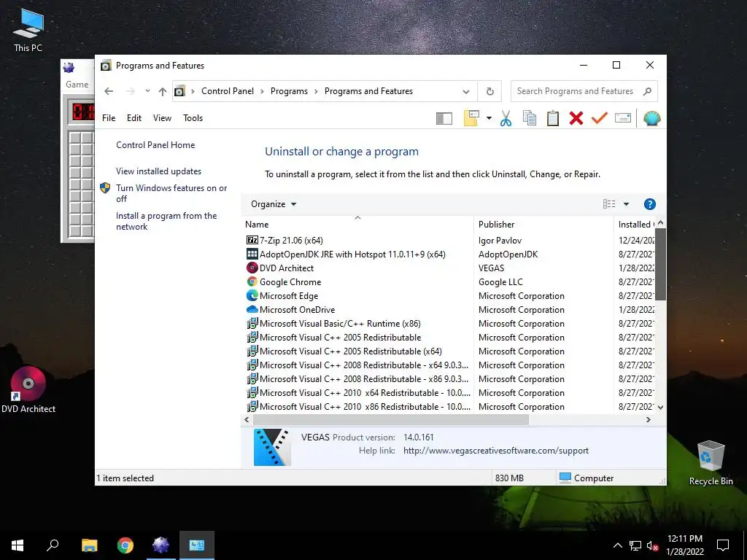The height and width of the screenshot is (560, 747).
Task: Select the DVD Architect program row
Action: [x=448, y=268]
